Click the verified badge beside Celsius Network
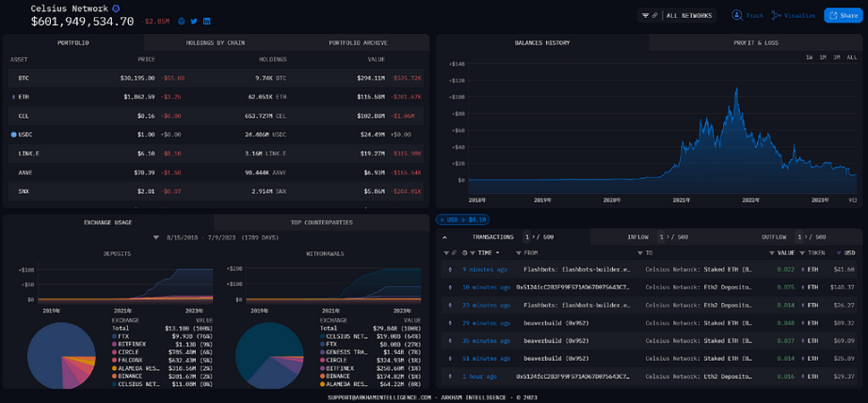 click(x=116, y=8)
